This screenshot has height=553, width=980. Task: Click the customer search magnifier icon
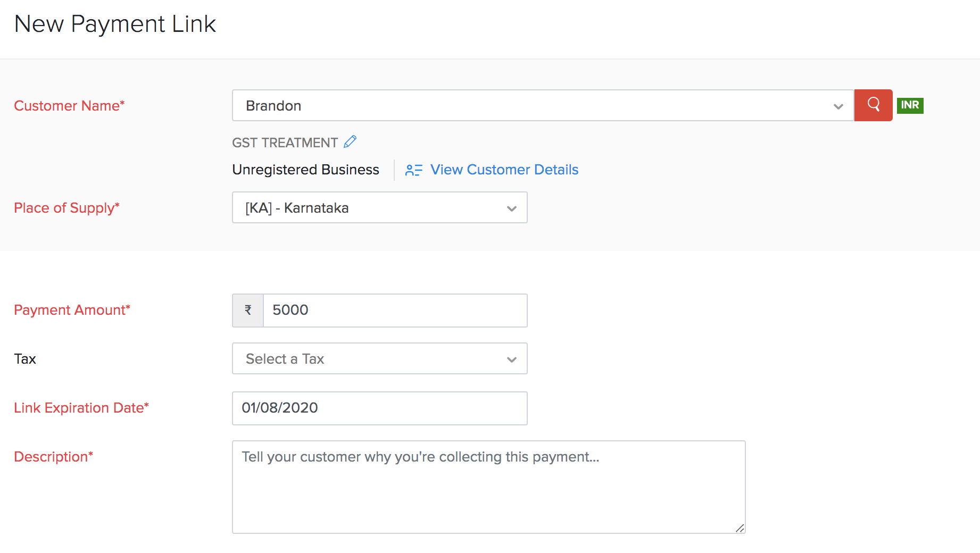coord(873,105)
